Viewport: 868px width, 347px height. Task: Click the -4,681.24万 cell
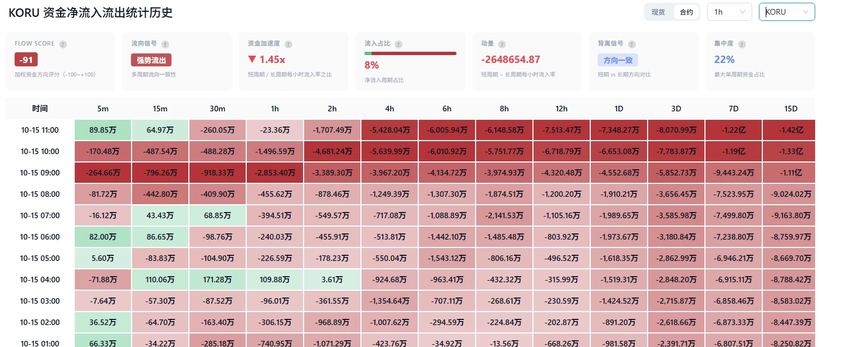pyautogui.click(x=332, y=151)
